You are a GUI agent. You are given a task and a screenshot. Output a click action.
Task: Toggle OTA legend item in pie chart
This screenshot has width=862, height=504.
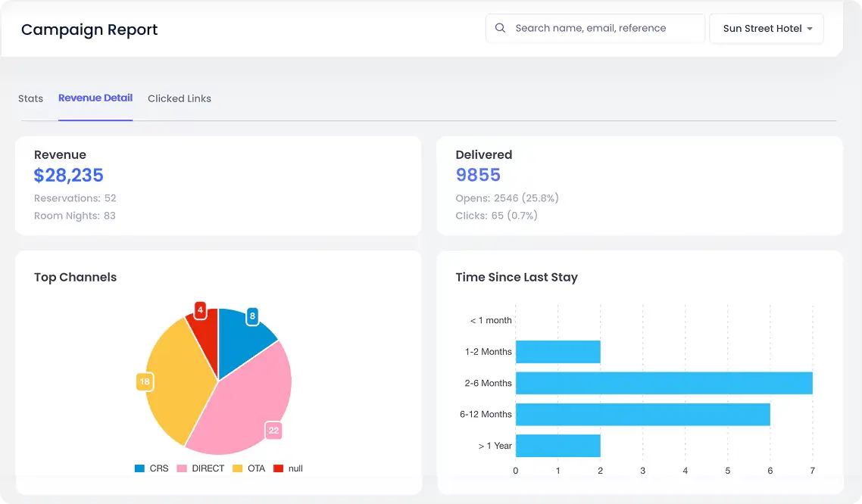tap(249, 468)
